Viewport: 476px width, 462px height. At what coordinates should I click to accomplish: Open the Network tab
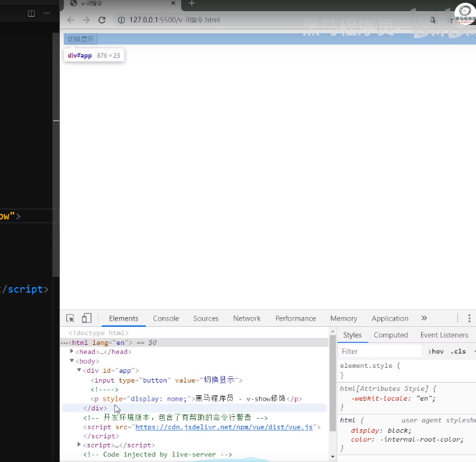click(x=247, y=318)
